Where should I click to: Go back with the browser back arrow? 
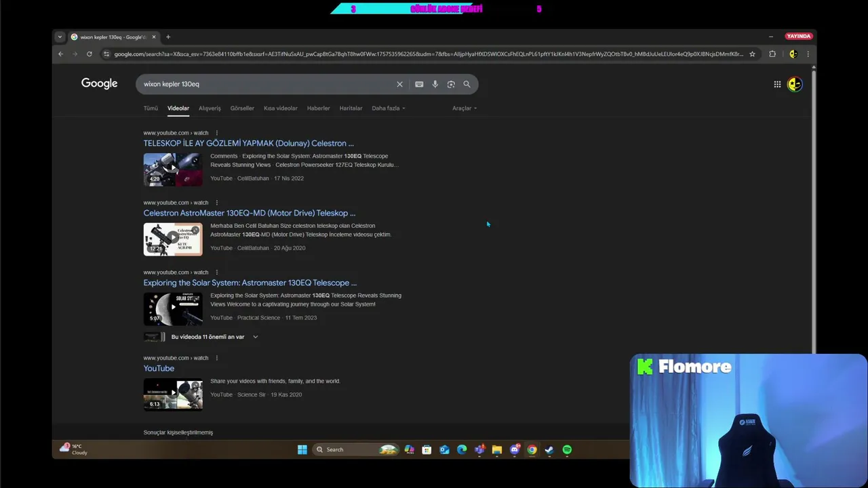pyautogui.click(x=60, y=54)
